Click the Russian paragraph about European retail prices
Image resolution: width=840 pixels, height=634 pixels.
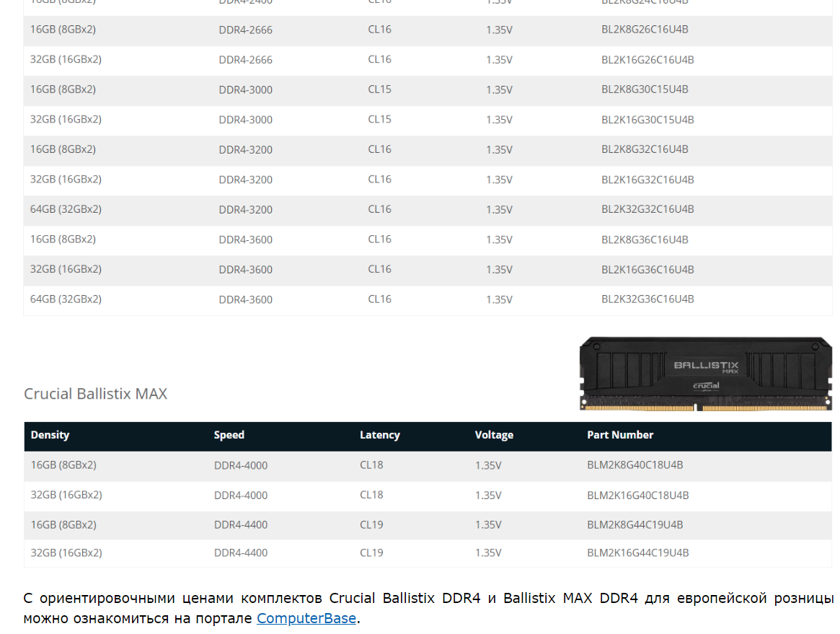point(428,608)
